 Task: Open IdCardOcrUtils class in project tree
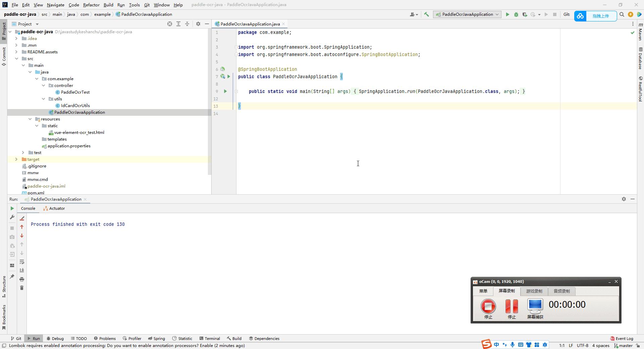(x=75, y=106)
